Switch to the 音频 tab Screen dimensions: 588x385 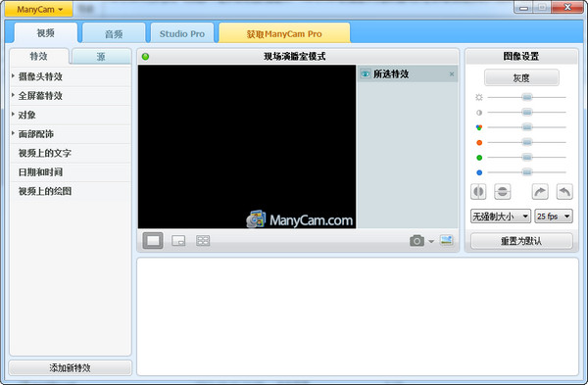point(114,34)
